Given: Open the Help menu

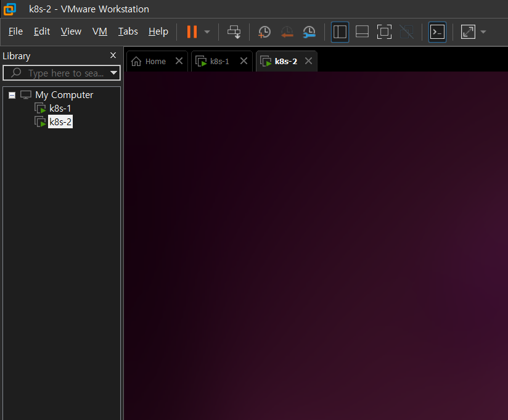Looking at the screenshot, I should click(158, 31).
